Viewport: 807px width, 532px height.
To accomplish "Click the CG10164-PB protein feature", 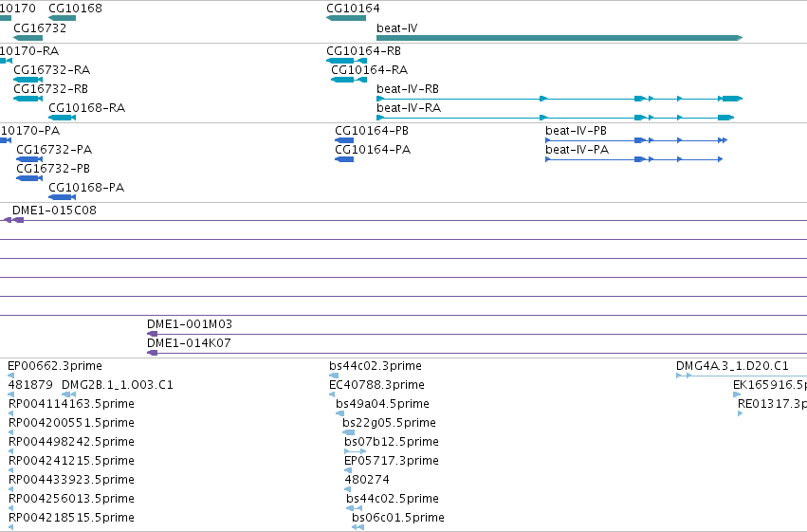I will click(x=344, y=140).
